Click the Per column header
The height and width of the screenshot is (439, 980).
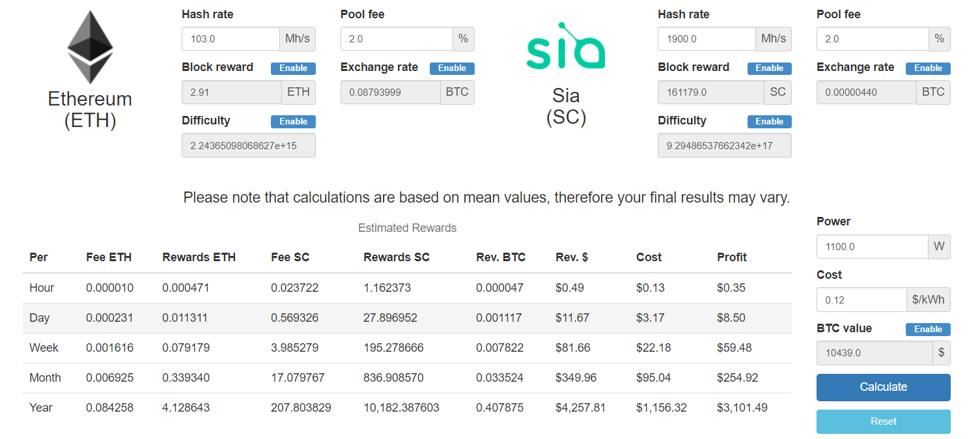(38, 257)
